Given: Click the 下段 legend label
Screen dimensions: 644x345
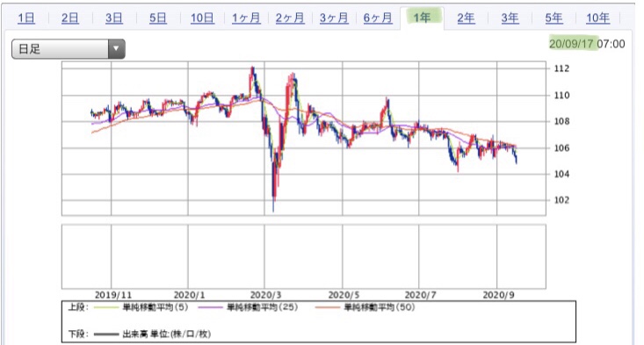Looking at the screenshot, I should click(x=78, y=334).
